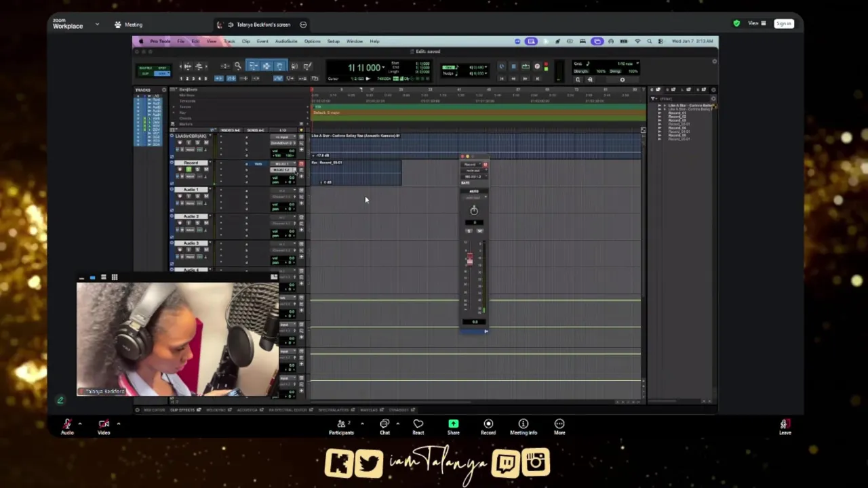Select the Grabber hand tool

click(280, 66)
